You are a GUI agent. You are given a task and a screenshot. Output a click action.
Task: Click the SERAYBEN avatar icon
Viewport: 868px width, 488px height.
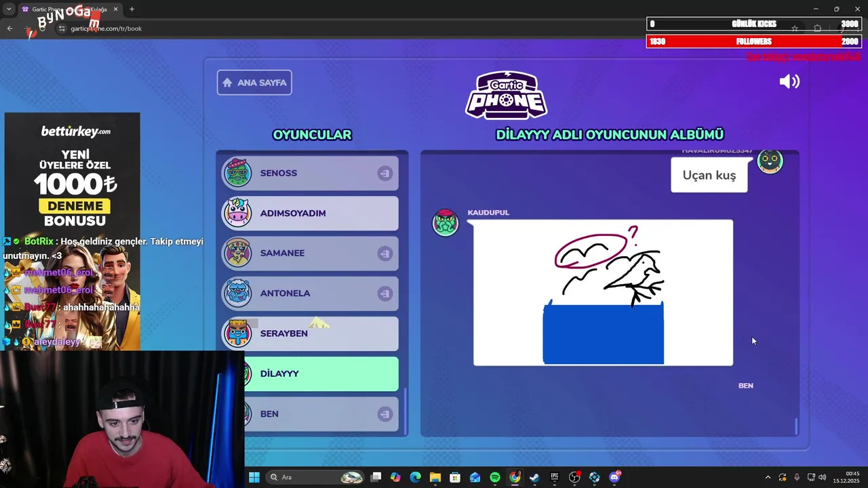click(237, 333)
